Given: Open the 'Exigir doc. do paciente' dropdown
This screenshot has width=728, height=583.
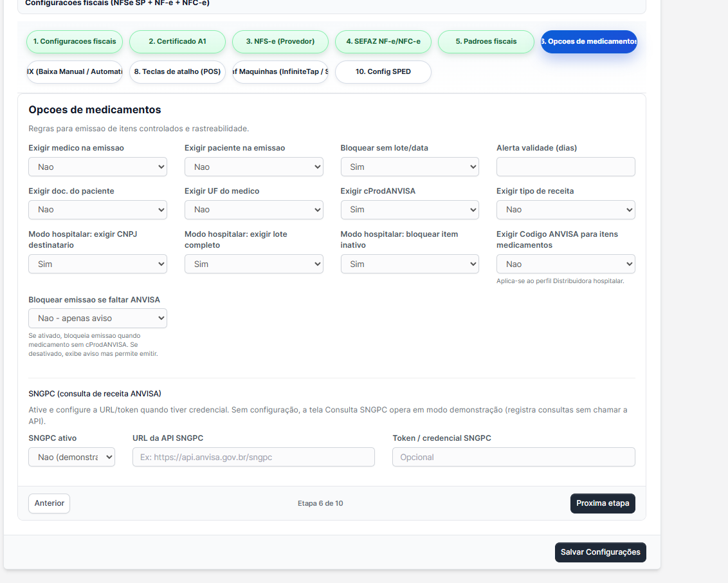Looking at the screenshot, I should (x=97, y=209).
